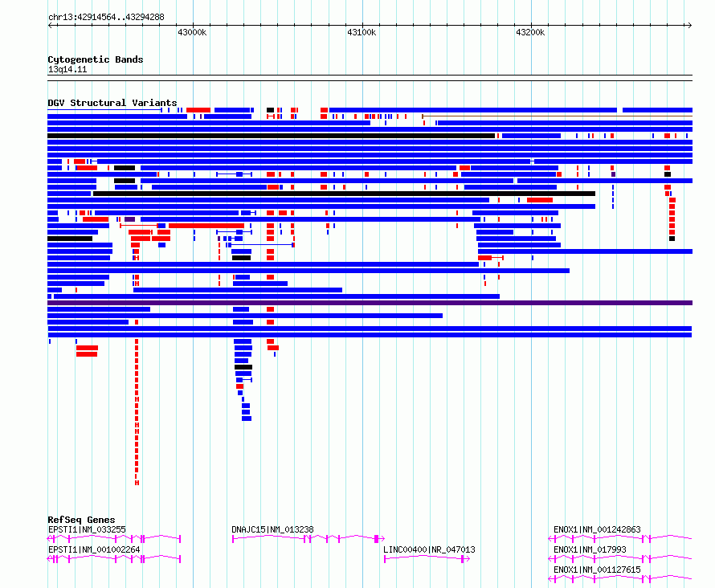The width and height of the screenshot is (715, 588).
Task: Open the DNAJC15|NM_013238 gene label
Action: click(272, 529)
